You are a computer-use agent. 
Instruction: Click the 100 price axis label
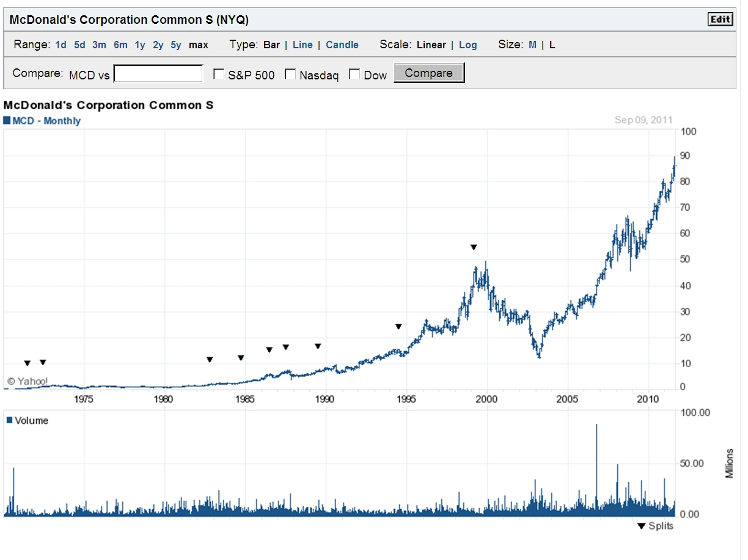690,131
